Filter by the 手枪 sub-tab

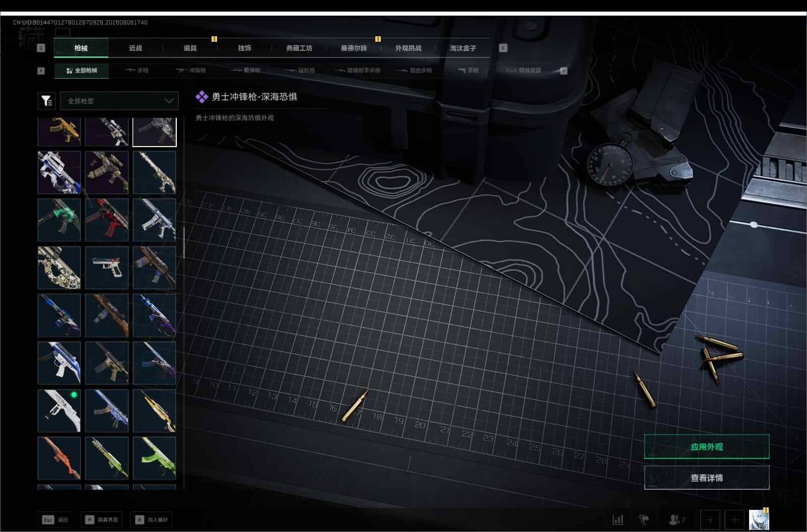point(468,71)
